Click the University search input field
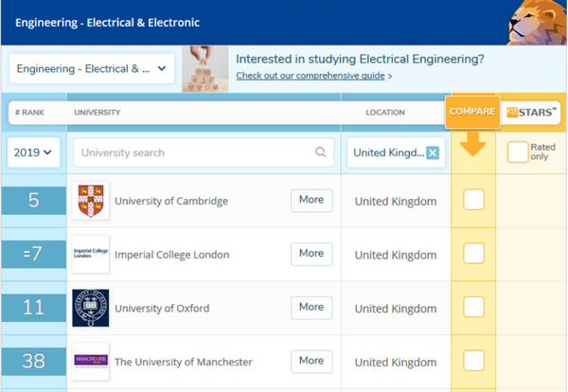Image resolution: width=568 pixels, height=392 pixels. click(x=194, y=152)
